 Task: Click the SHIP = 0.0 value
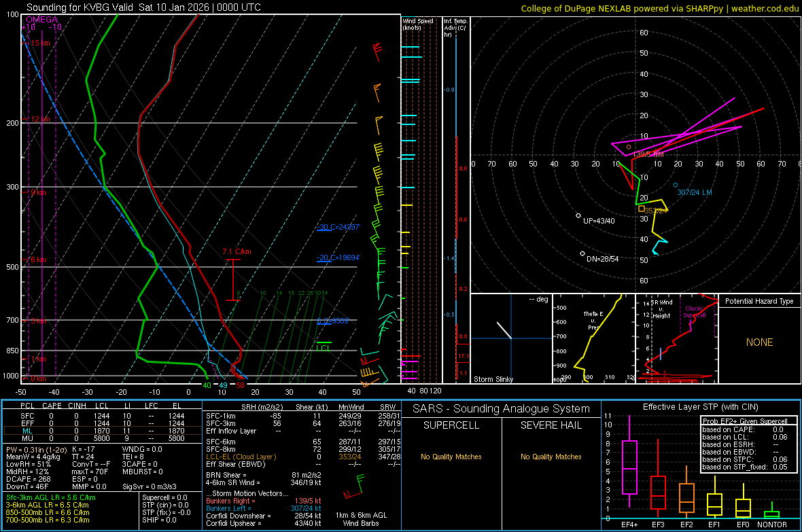coord(159,520)
